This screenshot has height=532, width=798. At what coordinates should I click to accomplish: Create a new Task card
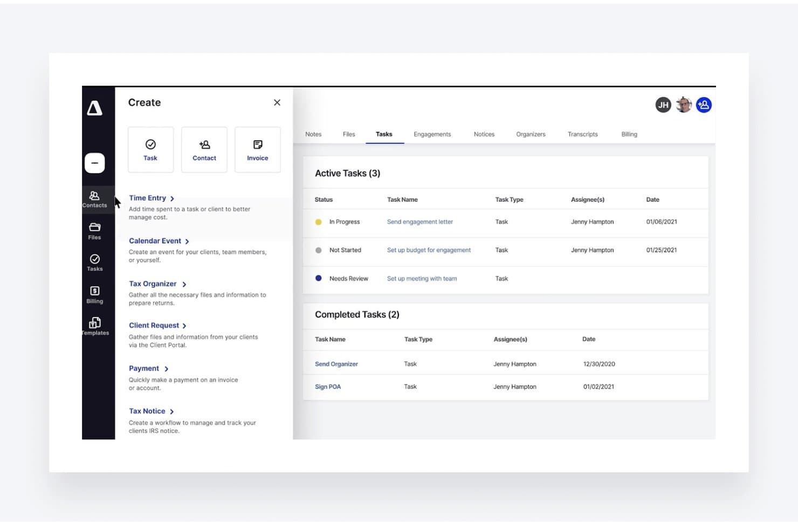150,150
